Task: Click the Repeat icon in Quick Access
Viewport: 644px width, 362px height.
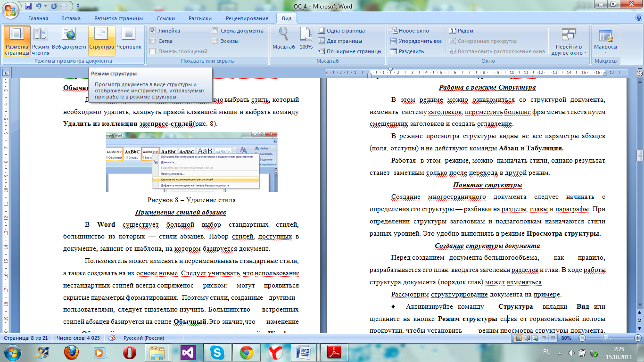Action: tap(53, 6)
